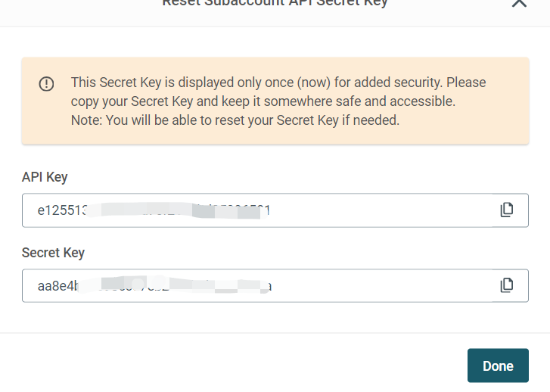Click the API Key field label

point(45,177)
